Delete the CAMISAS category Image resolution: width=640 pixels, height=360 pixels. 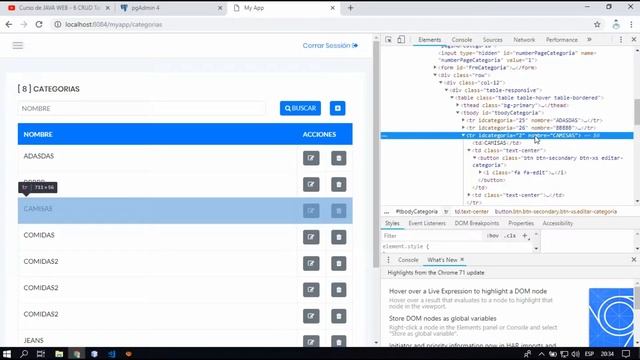pyautogui.click(x=338, y=211)
